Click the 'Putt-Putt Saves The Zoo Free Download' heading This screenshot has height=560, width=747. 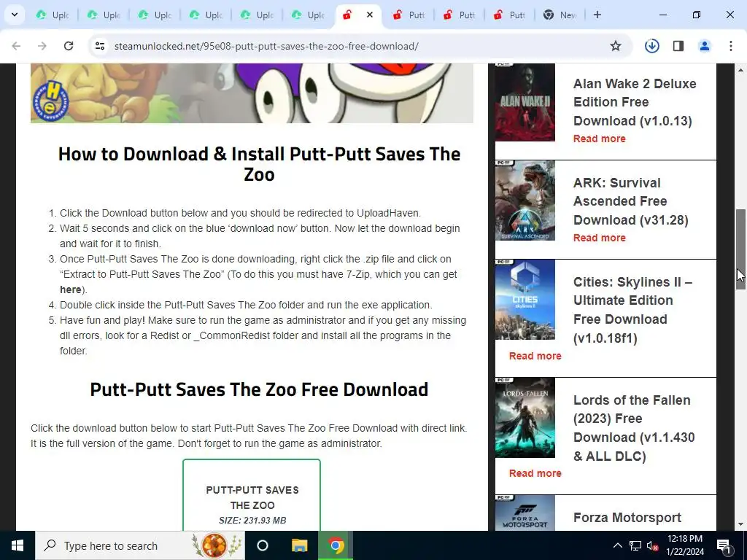259,389
